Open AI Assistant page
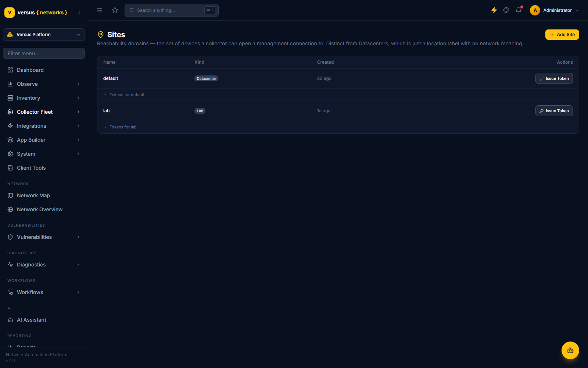The image size is (588, 368). [x=44, y=320]
